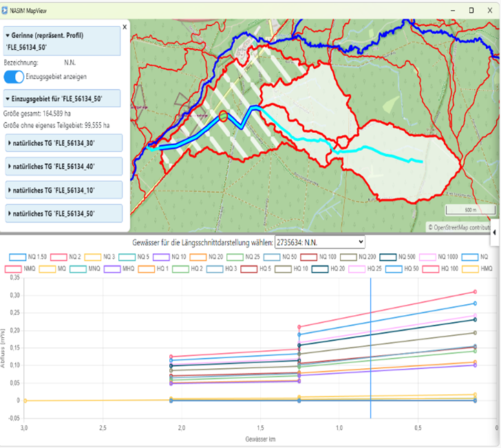Click the NASIM MapView app icon
Image resolution: width=501 pixels, height=448 pixels.
pyautogui.click(x=6, y=10)
